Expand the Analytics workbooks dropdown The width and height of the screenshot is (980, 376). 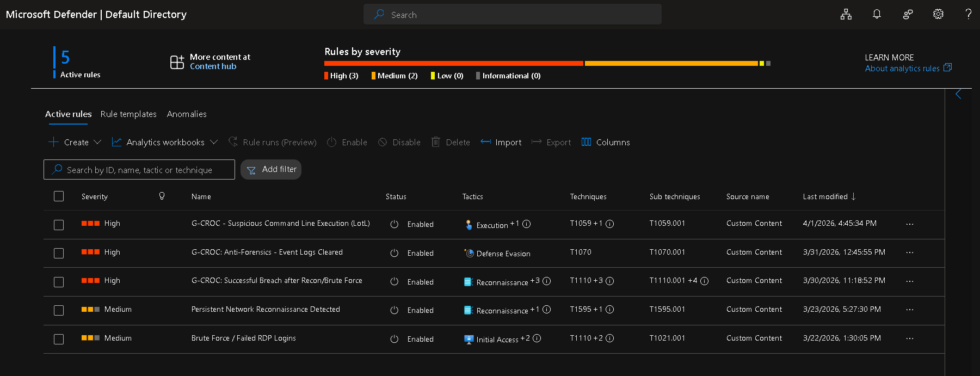pos(164,142)
